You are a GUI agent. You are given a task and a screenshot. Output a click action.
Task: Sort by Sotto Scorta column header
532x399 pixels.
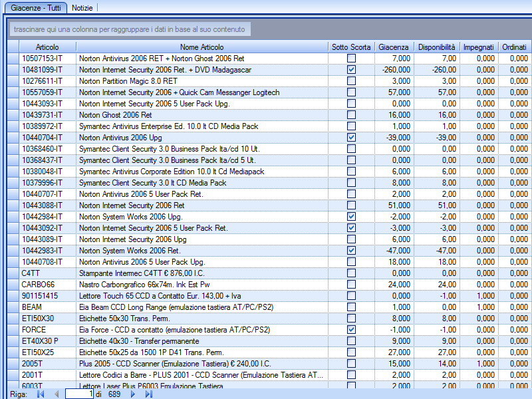tap(351, 47)
